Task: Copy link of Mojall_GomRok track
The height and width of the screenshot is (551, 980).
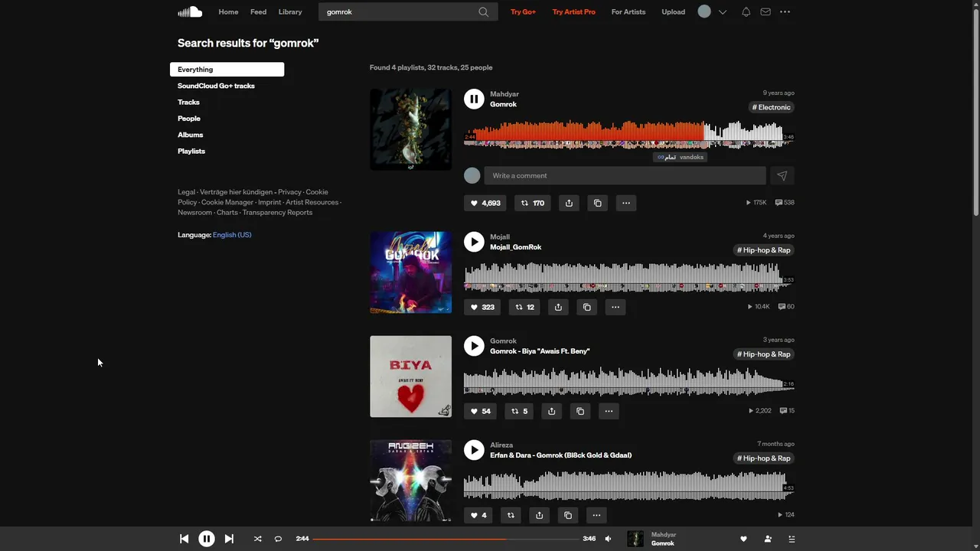Action: 587,307
